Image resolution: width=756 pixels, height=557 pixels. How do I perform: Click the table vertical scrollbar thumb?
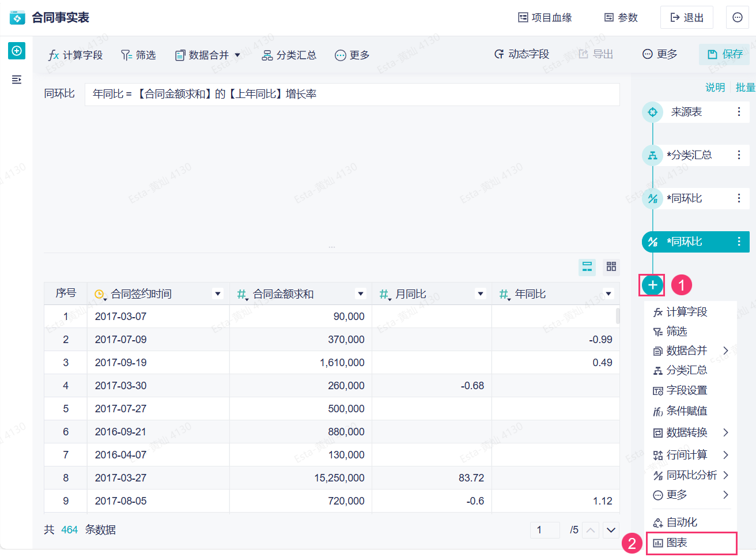[x=618, y=316]
